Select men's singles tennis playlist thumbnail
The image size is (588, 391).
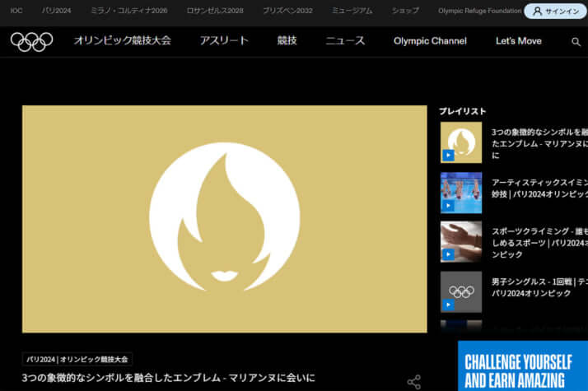461,292
